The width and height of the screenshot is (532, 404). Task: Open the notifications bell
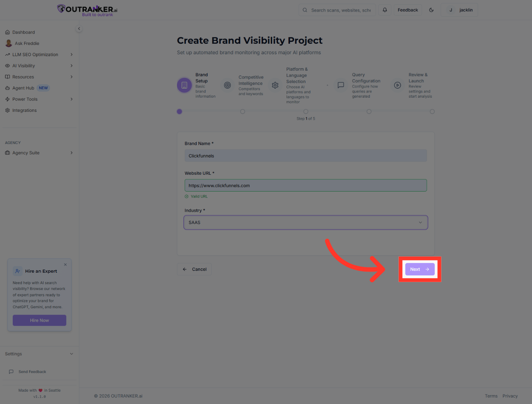pyautogui.click(x=385, y=10)
